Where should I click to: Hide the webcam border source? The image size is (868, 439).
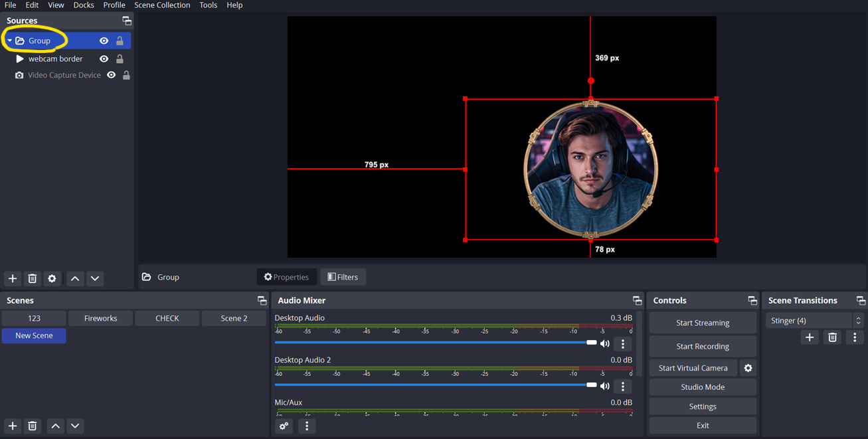point(104,59)
